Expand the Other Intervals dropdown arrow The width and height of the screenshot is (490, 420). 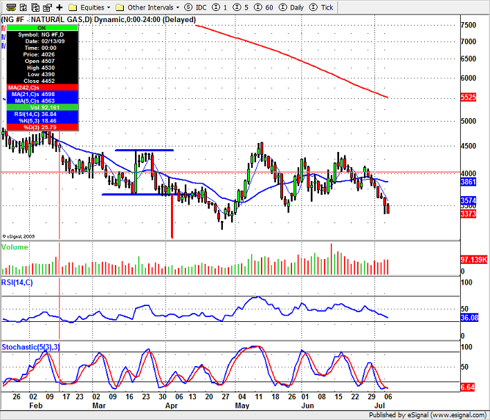click(177, 7)
